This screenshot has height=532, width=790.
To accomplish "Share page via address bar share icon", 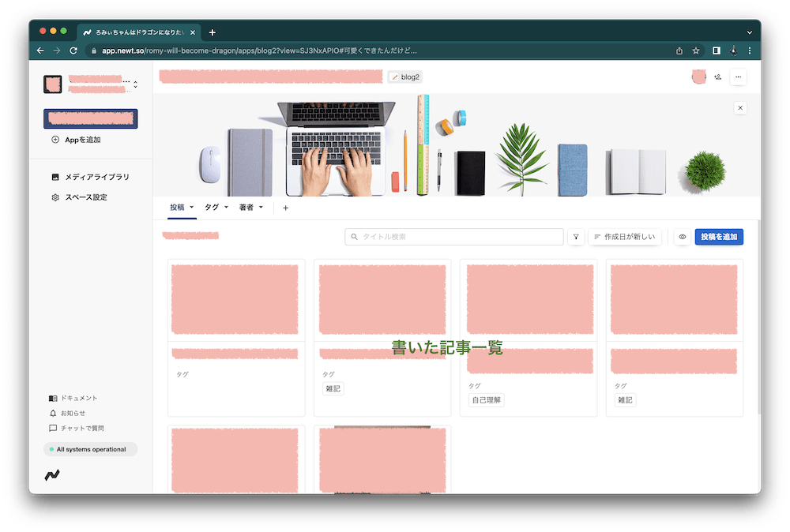I will coord(679,51).
